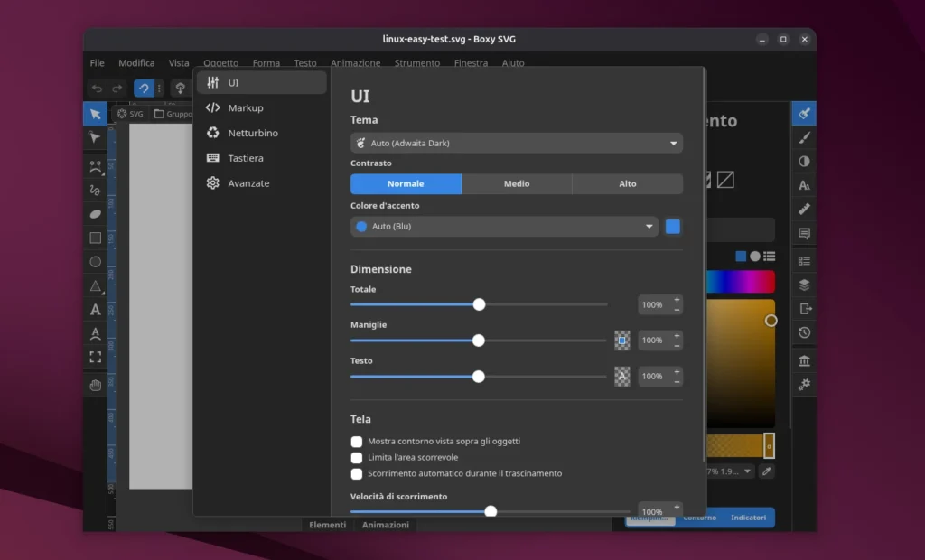
Task: Expand the Colore d'accento Auto (Blu) dropdown
Action: 504,227
